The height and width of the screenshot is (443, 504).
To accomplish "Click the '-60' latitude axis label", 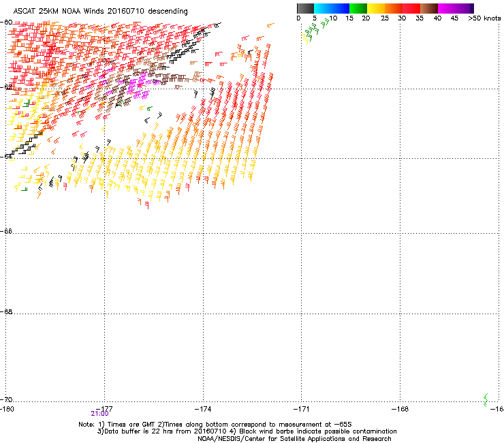I will [6, 22].
